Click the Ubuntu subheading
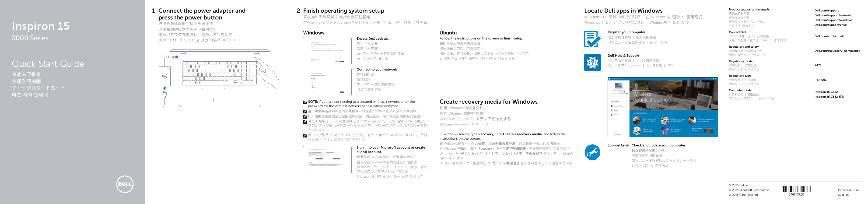This screenshot has width=868, height=204. tap(448, 33)
